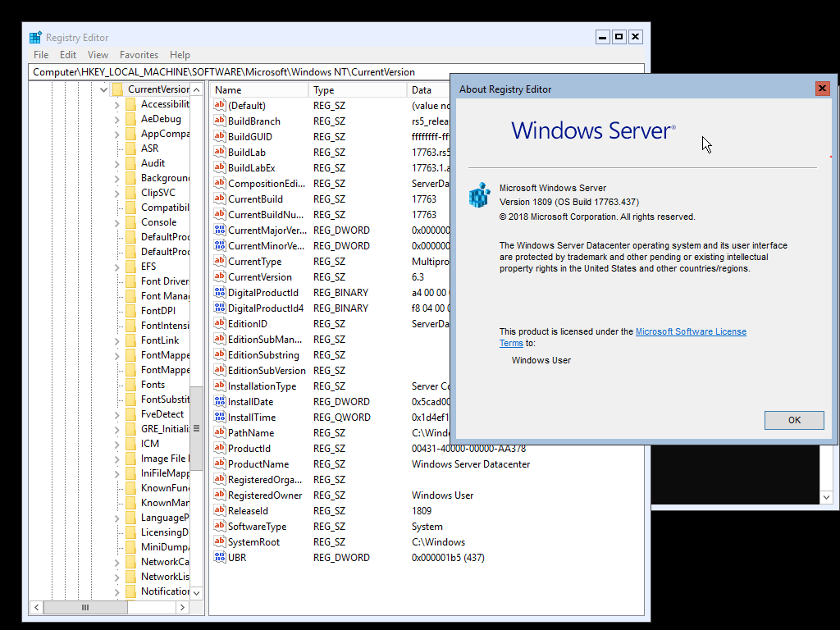Select the InstallationType value name

click(262, 386)
